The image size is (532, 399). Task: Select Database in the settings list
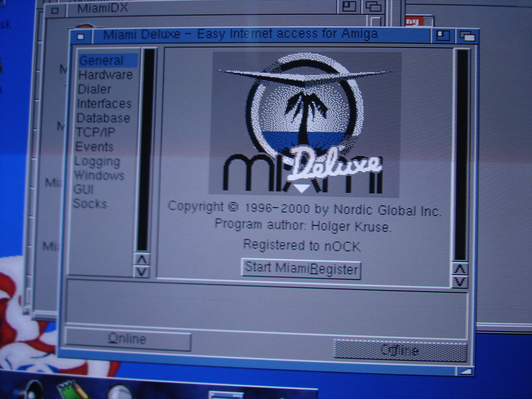pos(103,118)
